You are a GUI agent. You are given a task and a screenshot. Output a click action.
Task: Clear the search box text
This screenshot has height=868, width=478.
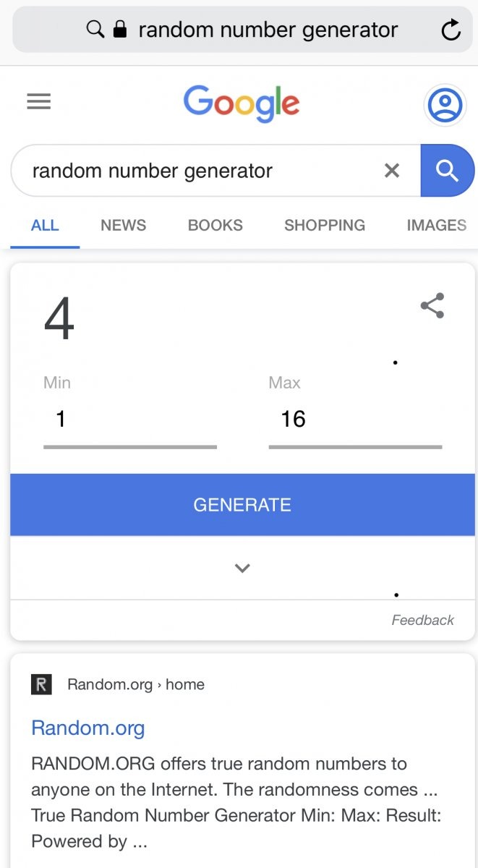click(391, 171)
